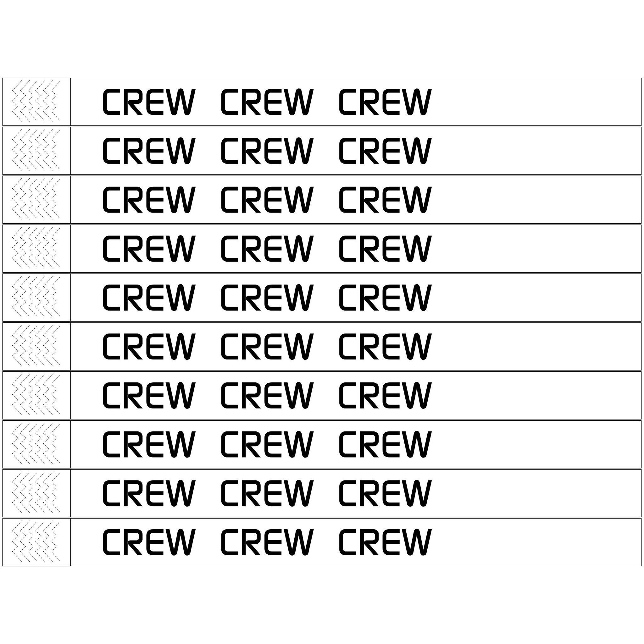The width and height of the screenshot is (644, 644).
Task: Click the adhesive tab pattern on the fourth wristband
Action: tap(36, 248)
